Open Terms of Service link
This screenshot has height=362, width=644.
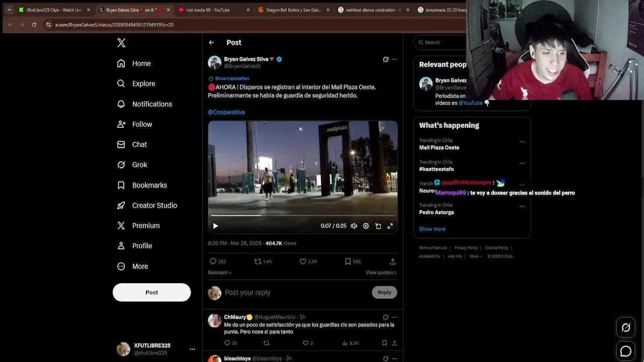point(433,248)
